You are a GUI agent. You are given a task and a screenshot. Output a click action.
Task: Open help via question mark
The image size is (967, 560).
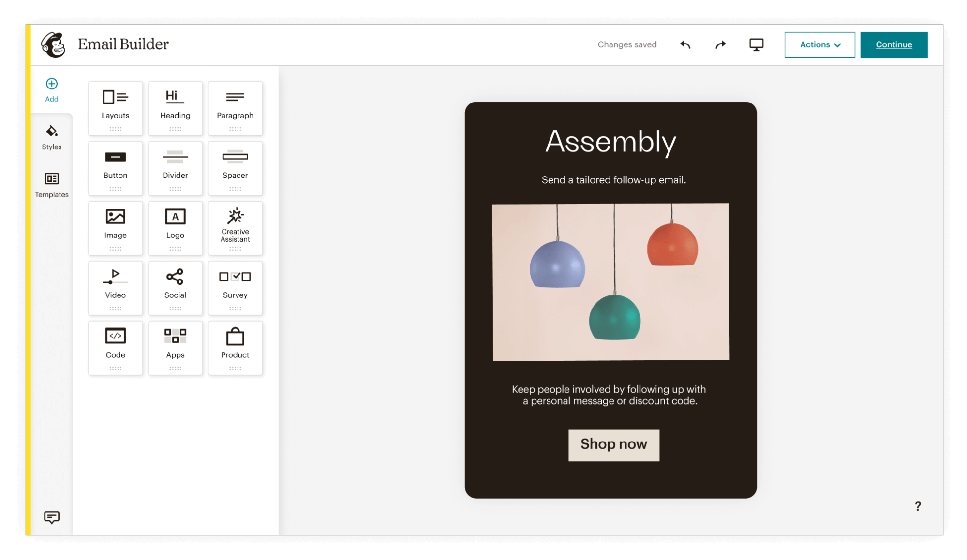pyautogui.click(x=918, y=506)
